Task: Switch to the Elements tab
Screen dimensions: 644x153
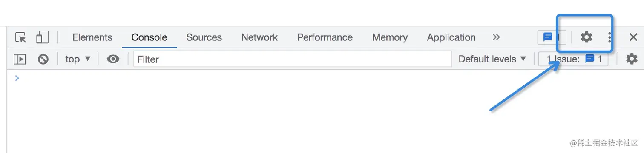Action: click(92, 37)
